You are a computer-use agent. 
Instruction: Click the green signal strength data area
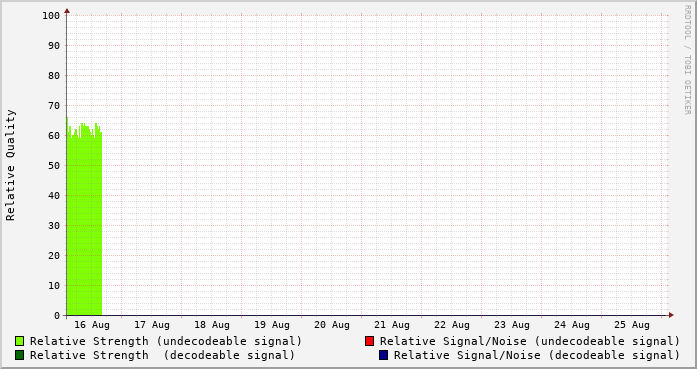(84, 222)
